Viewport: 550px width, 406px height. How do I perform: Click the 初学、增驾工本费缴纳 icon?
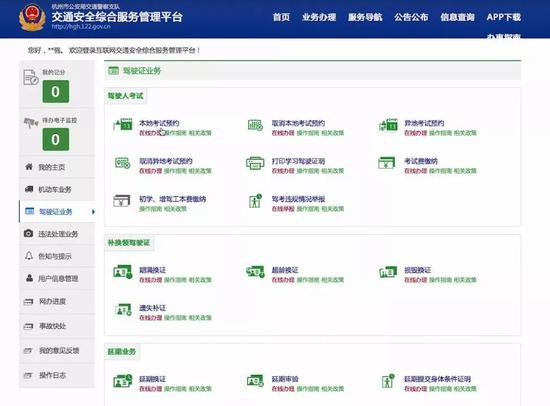click(x=122, y=201)
